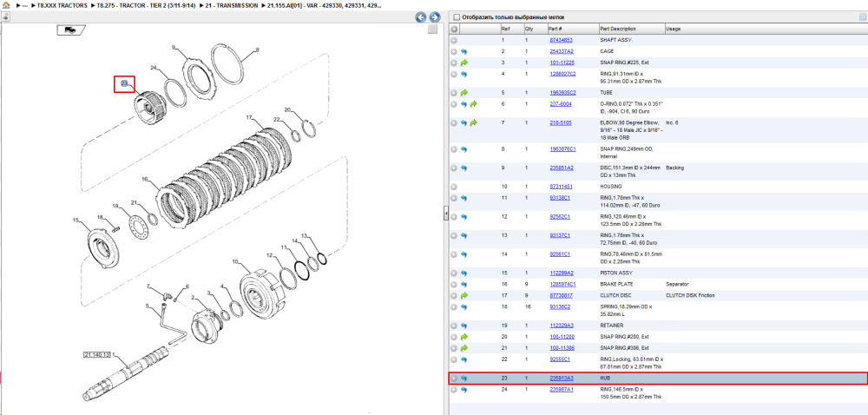Viewport: 868px width, 415px height.
Task: Open part number link 254337A2
Action: click(x=561, y=51)
